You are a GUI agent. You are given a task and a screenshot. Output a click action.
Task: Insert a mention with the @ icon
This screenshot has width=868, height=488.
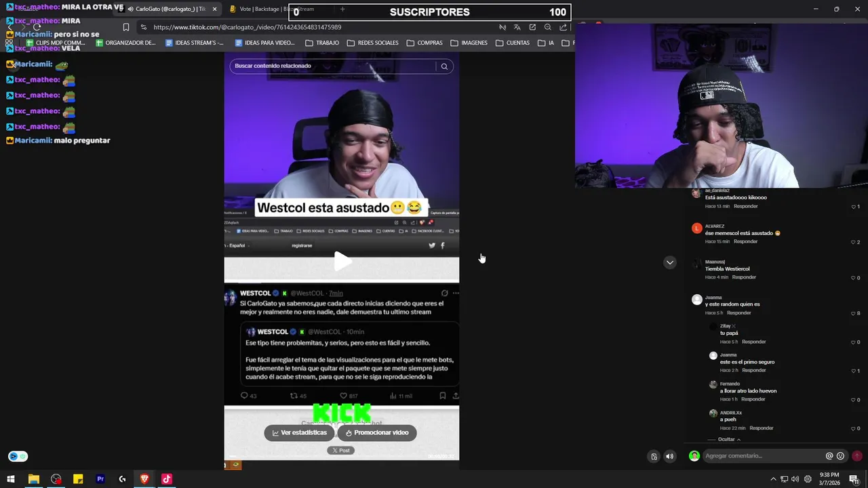coord(829,456)
